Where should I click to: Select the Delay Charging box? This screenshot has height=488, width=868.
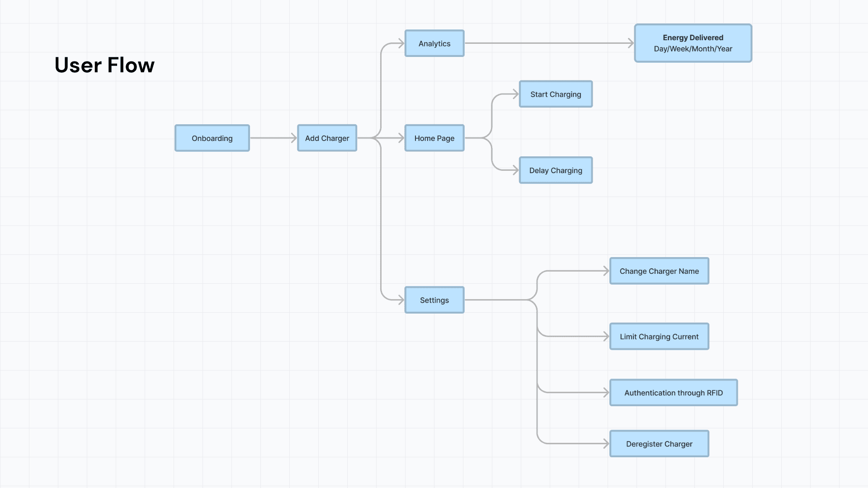(x=556, y=170)
